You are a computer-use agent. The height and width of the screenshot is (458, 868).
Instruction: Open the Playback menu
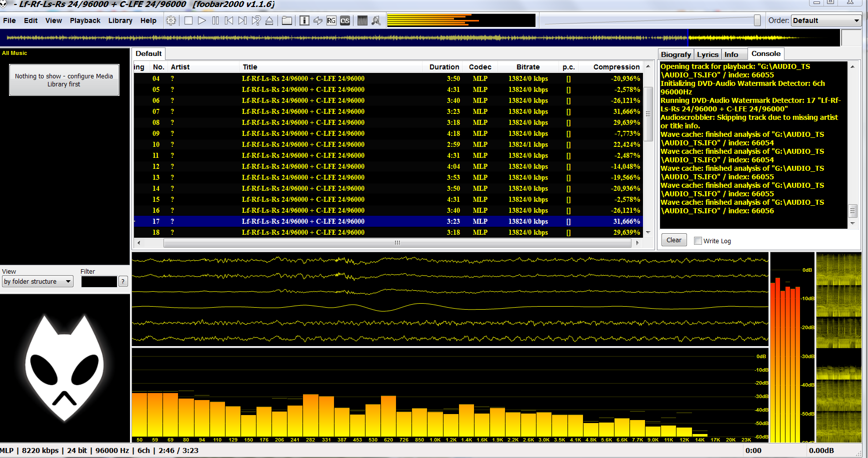[x=85, y=20]
